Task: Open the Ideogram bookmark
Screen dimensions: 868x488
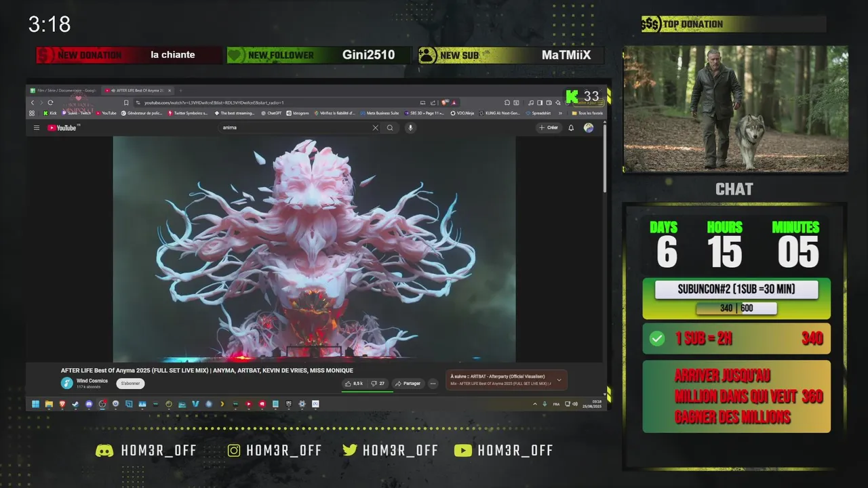Action: point(298,113)
